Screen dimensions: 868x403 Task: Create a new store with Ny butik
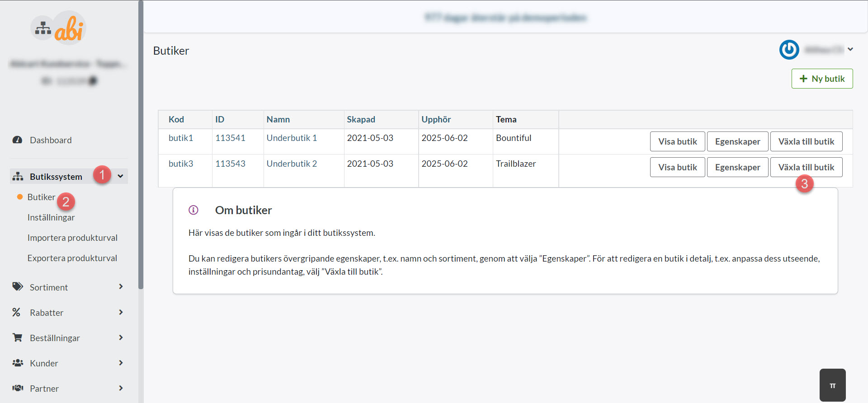point(822,79)
